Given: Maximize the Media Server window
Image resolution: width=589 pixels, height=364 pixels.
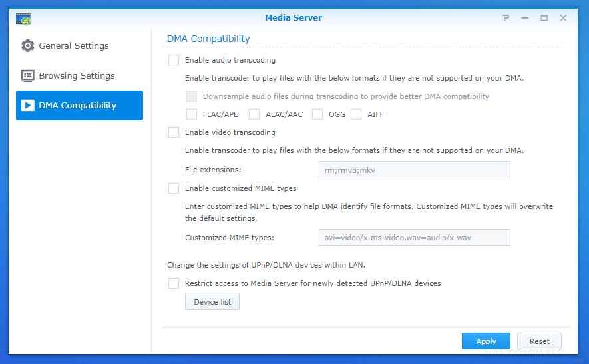Looking at the screenshot, I should [x=544, y=18].
